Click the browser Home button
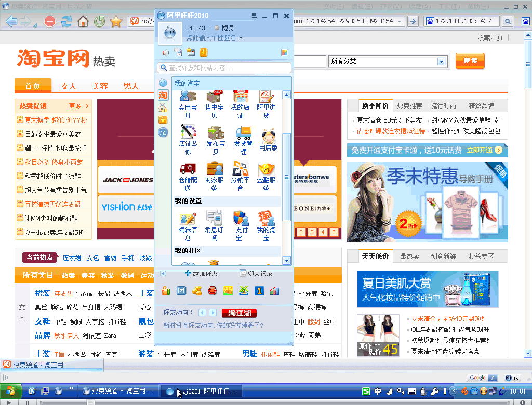 pyautogui.click(x=83, y=21)
